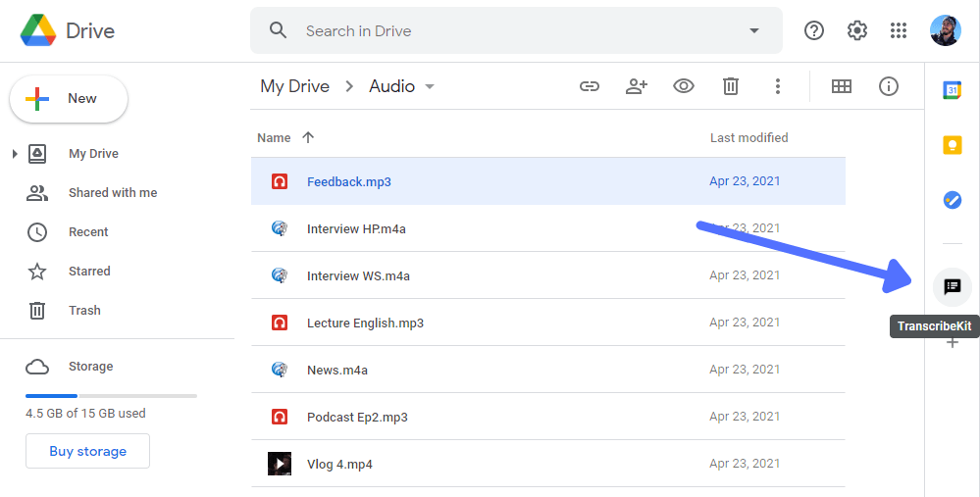Viewport: 980px width, 497px height.
Task: Click the Share person-add icon
Action: (637, 86)
